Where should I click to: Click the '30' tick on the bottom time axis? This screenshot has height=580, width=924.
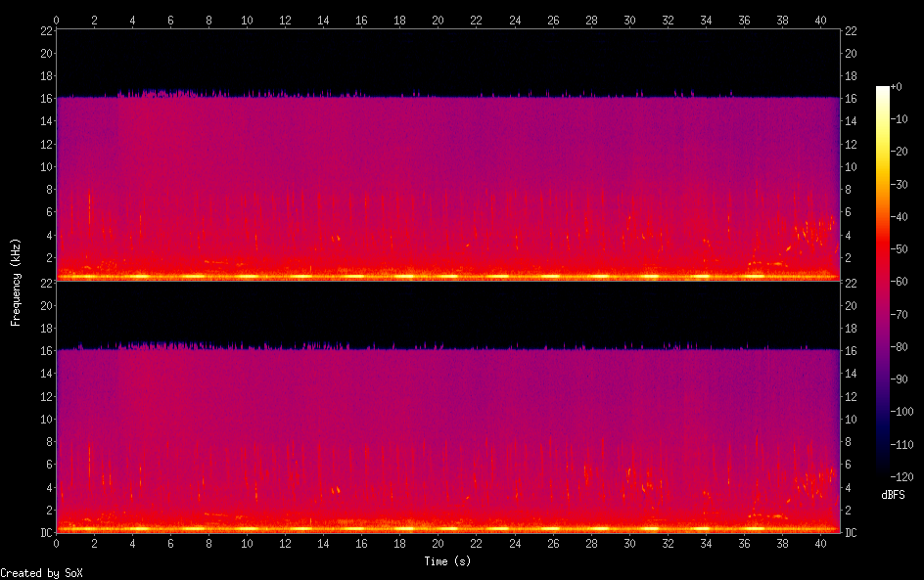tap(628, 544)
